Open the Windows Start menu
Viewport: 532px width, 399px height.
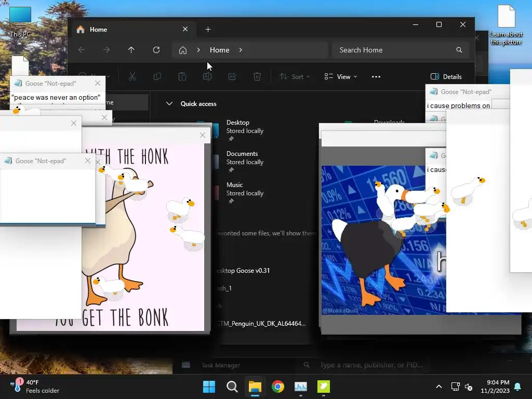209,387
